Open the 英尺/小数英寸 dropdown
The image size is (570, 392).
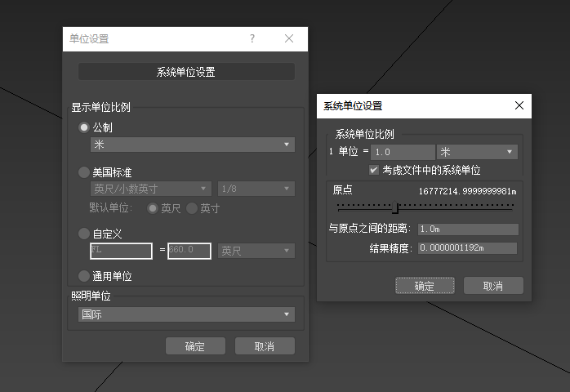click(150, 189)
